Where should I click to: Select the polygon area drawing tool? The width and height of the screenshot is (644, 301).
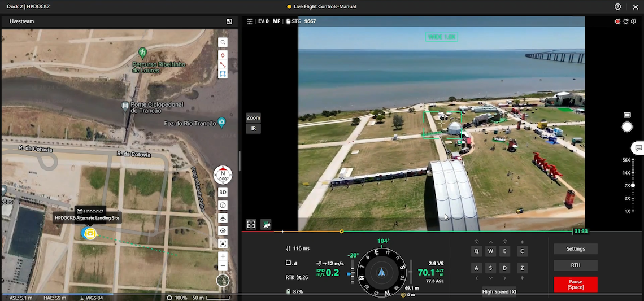point(223,74)
